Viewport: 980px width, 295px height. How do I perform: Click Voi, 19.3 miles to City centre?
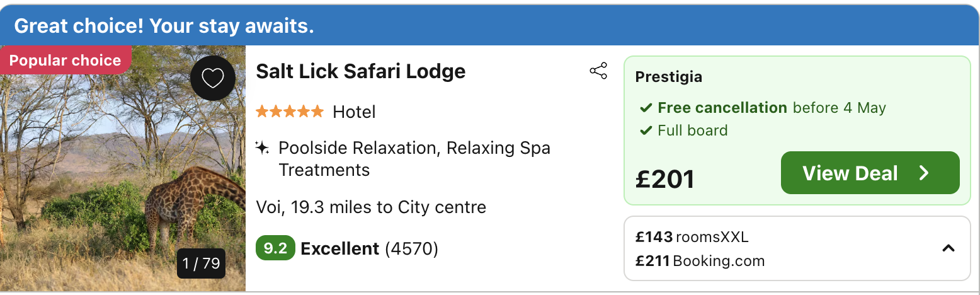pyautogui.click(x=371, y=207)
